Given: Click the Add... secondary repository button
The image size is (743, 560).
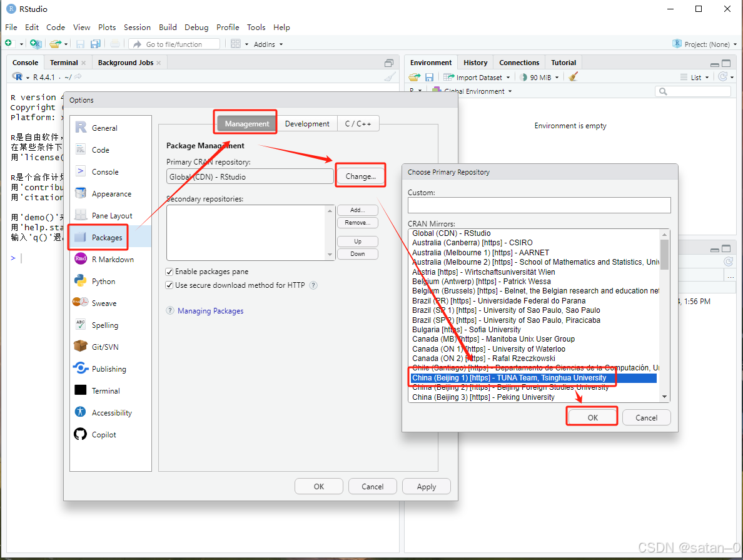Looking at the screenshot, I should [x=358, y=210].
